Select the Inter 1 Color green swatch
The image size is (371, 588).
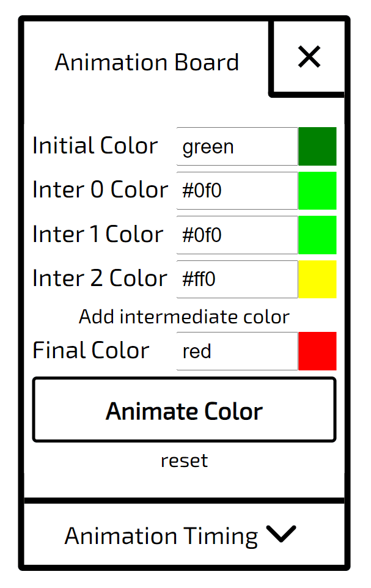click(x=317, y=235)
